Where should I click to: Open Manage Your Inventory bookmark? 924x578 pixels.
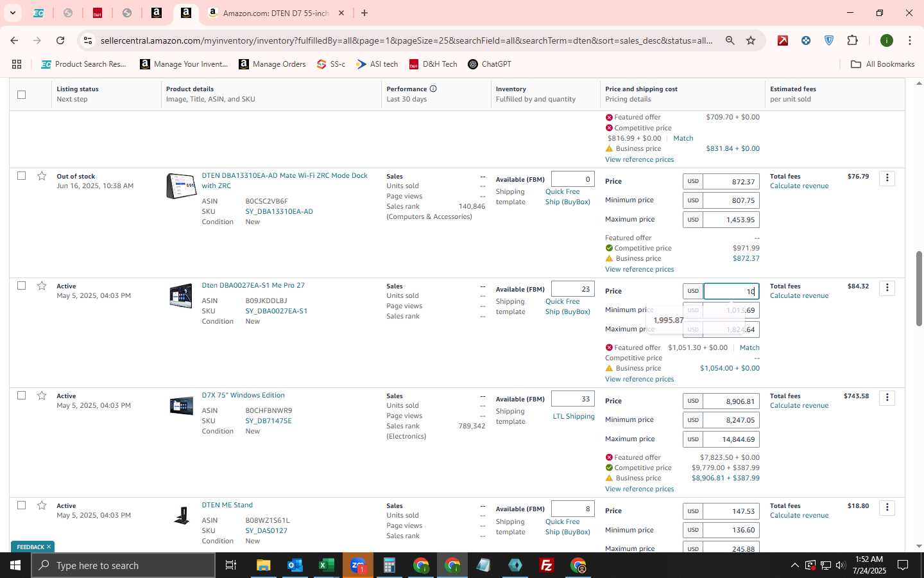tap(184, 64)
